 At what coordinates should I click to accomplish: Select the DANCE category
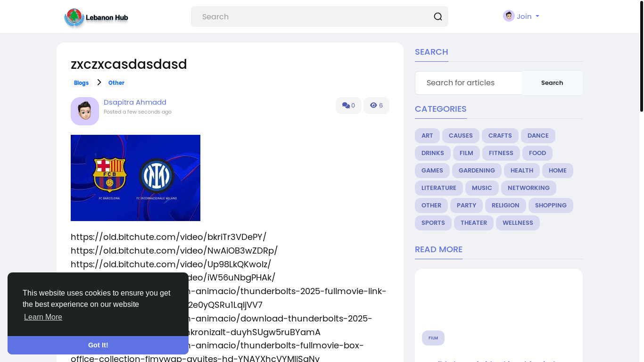point(538,136)
